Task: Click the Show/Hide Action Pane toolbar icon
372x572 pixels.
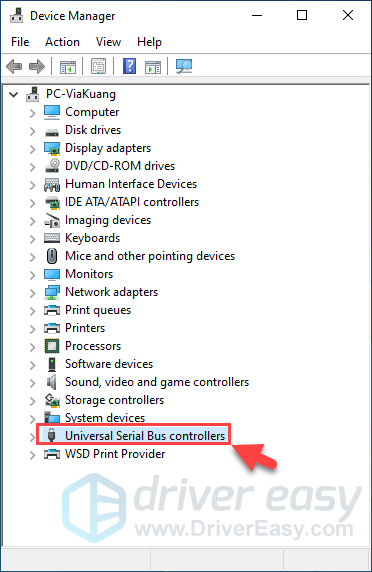Action: pyautogui.click(x=153, y=67)
